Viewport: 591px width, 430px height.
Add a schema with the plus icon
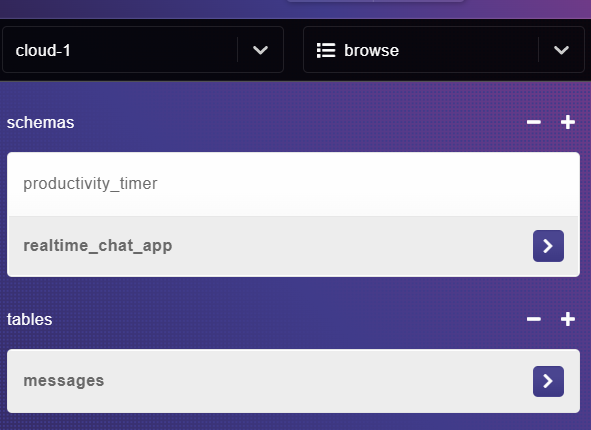568,122
